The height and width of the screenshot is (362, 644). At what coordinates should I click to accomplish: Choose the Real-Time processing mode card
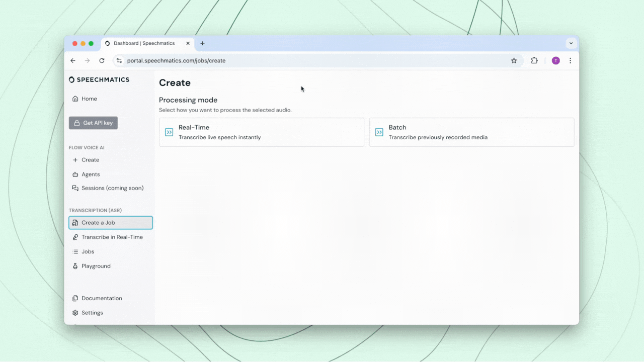pos(262,132)
